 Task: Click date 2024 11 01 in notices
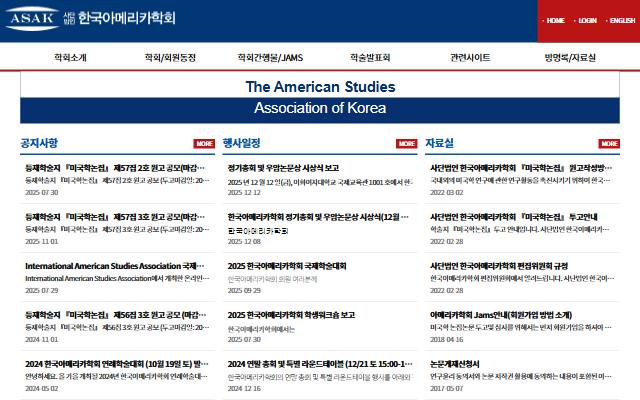tap(42, 340)
